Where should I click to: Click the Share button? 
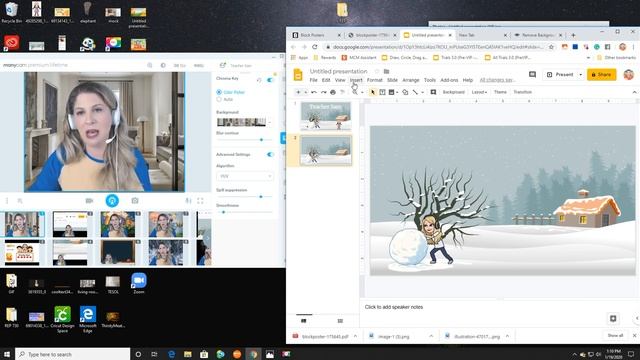pos(601,75)
